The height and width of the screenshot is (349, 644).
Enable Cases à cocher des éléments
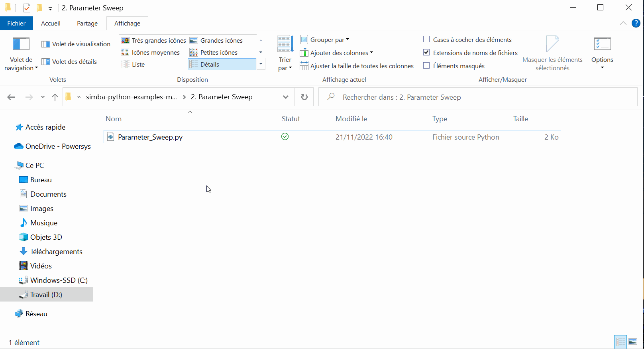(426, 39)
